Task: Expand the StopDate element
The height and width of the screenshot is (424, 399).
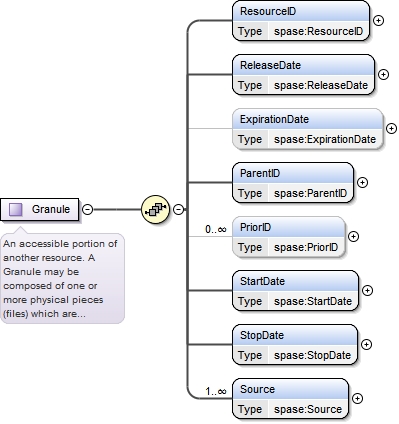Action: 366,344
